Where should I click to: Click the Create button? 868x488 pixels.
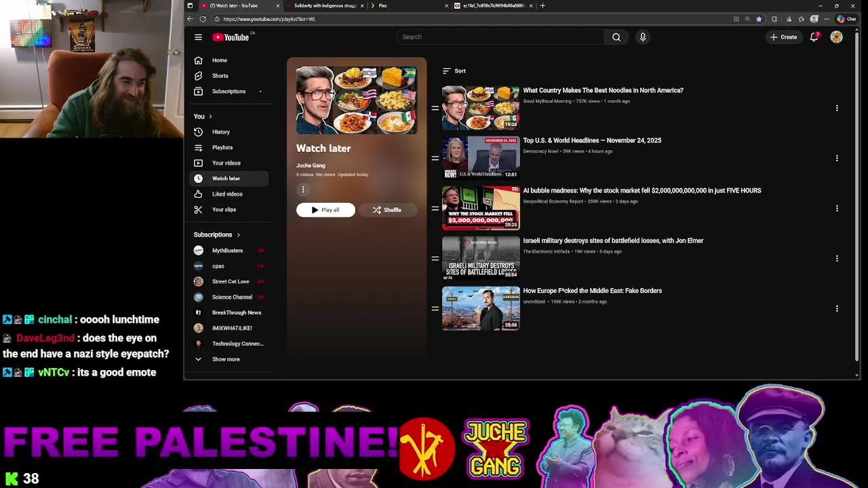tap(783, 37)
